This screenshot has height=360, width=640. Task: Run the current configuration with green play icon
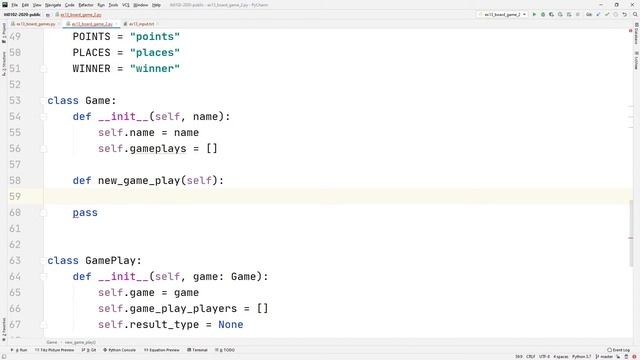[x=534, y=14]
